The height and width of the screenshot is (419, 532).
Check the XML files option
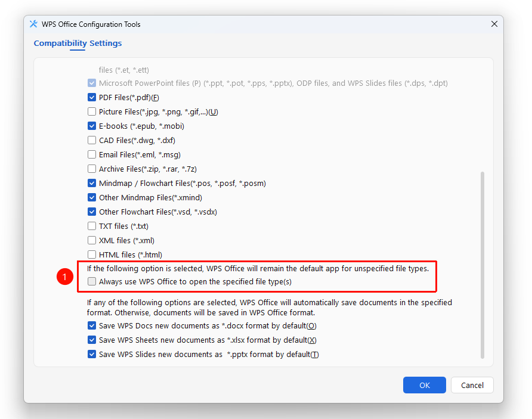point(92,240)
